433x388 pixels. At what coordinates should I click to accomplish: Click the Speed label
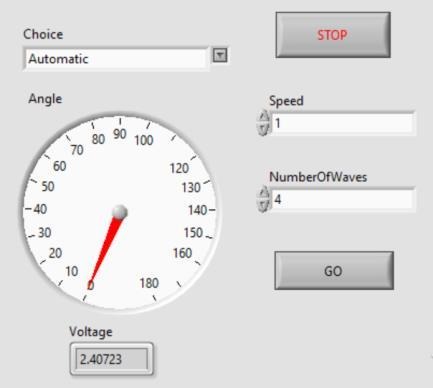click(x=286, y=101)
